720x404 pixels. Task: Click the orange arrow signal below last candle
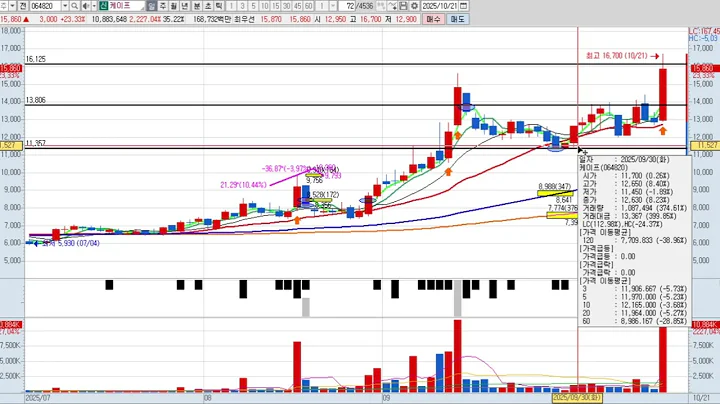pyautogui.click(x=663, y=131)
